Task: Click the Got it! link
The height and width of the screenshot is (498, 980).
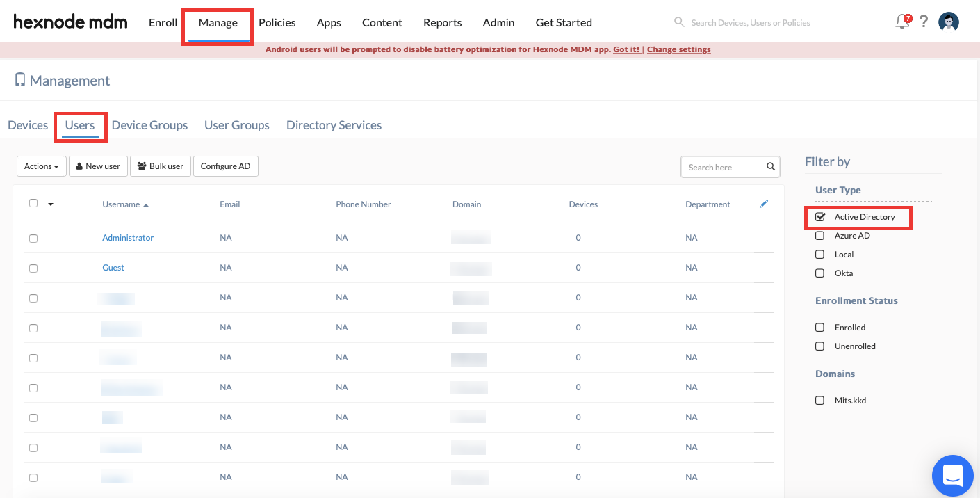Action: point(626,49)
